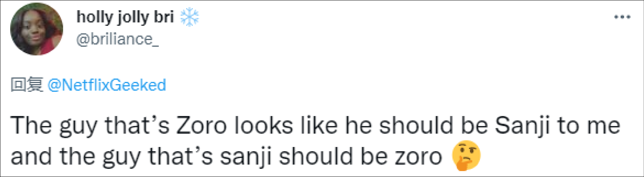Click the thinking face emoji

click(x=466, y=155)
